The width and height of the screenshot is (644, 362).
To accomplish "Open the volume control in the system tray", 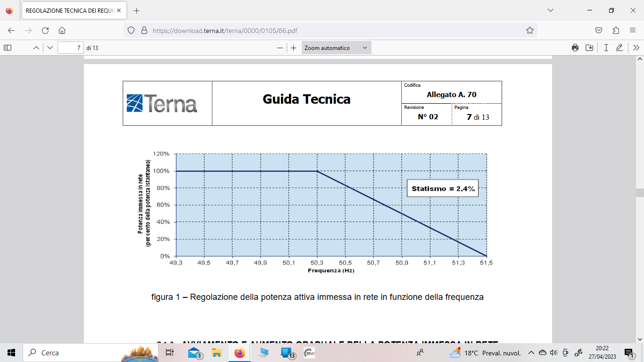I will point(553,353).
